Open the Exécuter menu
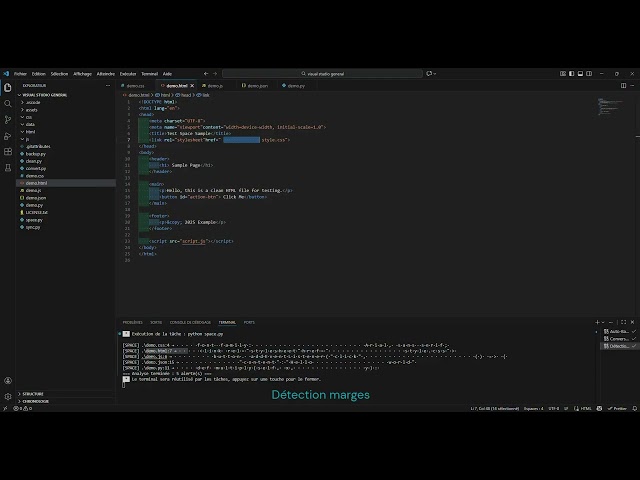 [x=128, y=74]
